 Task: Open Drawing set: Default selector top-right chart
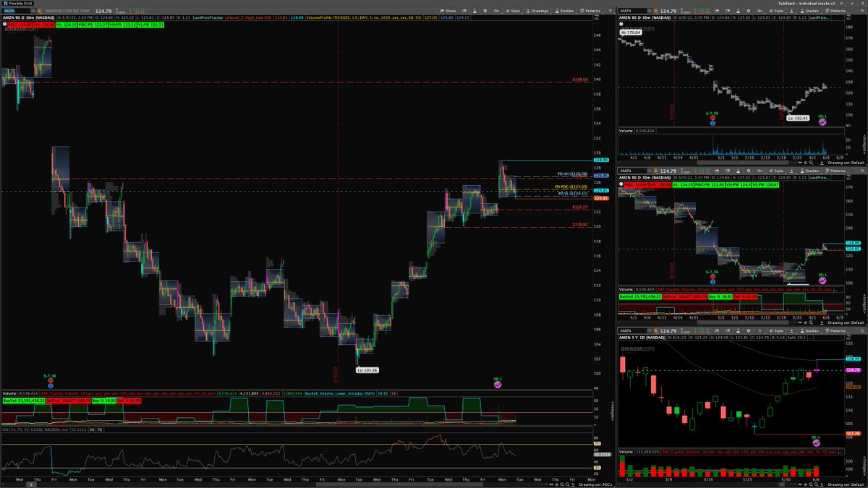[846, 163]
